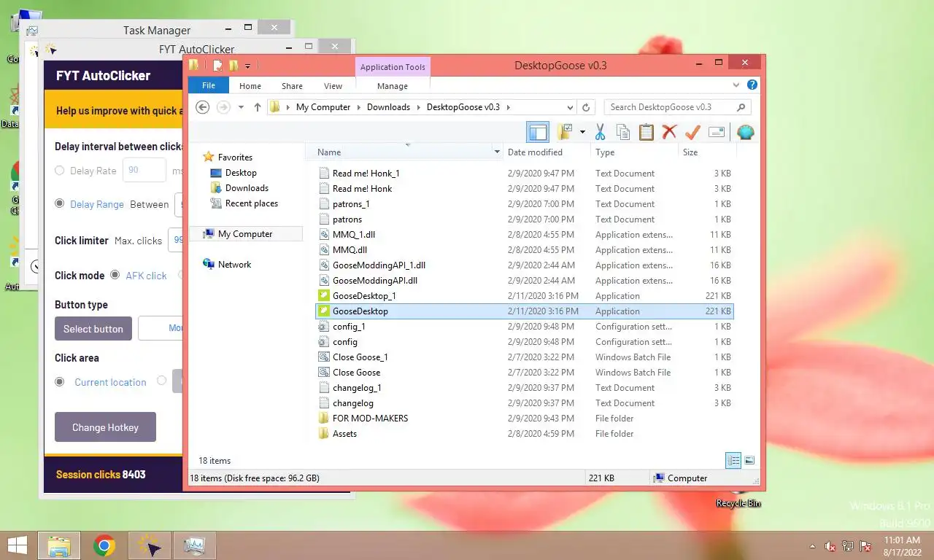Go back with the Back arrow

pos(203,107)
